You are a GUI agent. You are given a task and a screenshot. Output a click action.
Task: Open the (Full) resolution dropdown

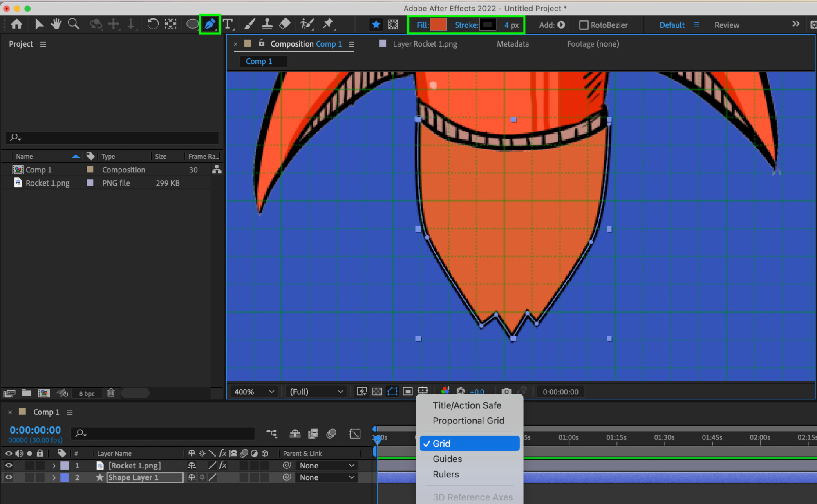pyautogui.click(x=316, y=392)
